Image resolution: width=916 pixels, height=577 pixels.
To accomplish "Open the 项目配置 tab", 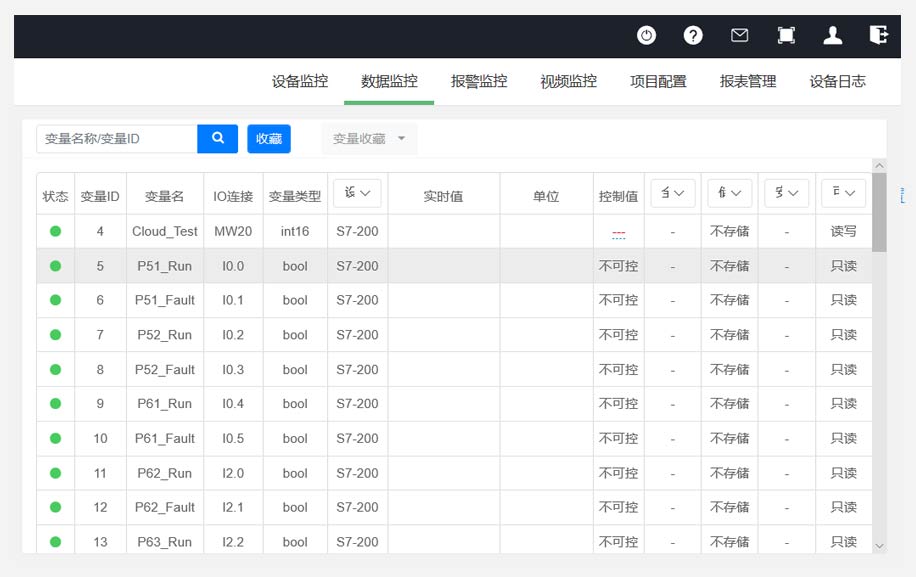I will pyautogui.click(x=658, y=81).
